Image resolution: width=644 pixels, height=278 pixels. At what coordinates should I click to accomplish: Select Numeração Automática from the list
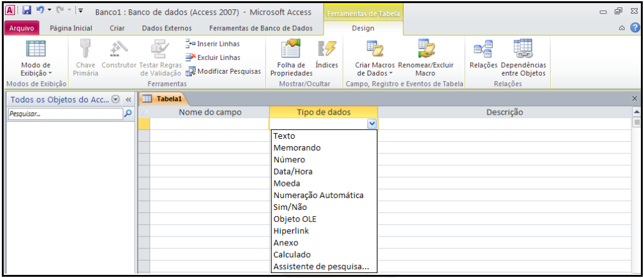pos(318,196)
